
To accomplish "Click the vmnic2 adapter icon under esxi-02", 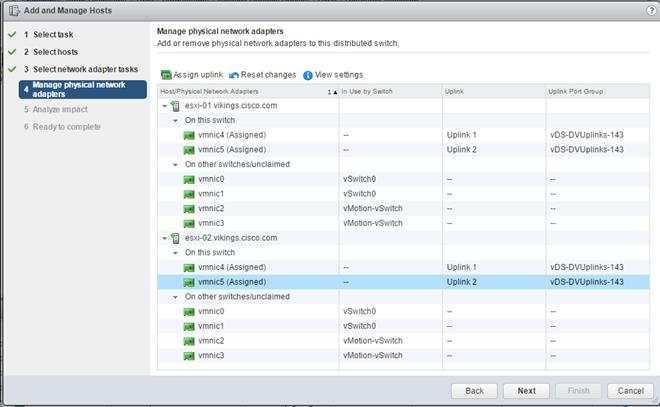I will 189,341.
